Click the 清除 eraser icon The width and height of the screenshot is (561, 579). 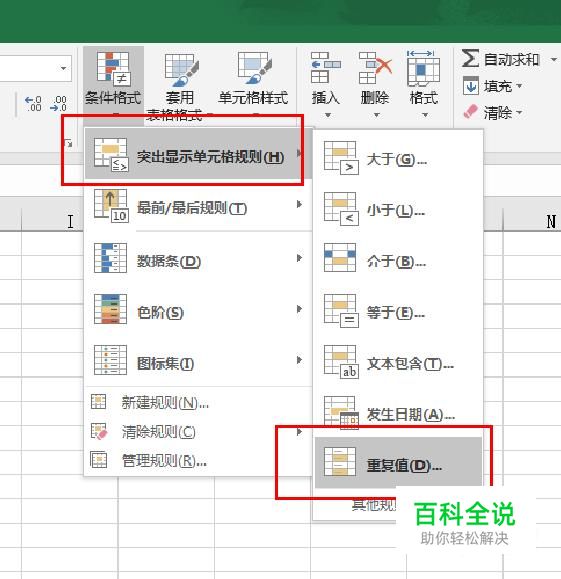click(471, 112)
